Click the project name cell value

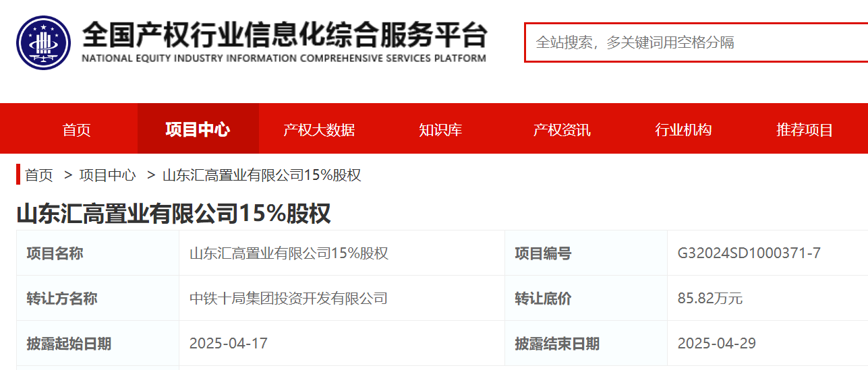(289, 253)
